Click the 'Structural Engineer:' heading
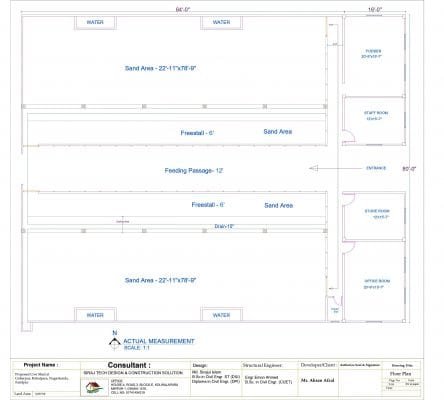The height and width of the screenshot is (400, 444). [x=262, y=365]
